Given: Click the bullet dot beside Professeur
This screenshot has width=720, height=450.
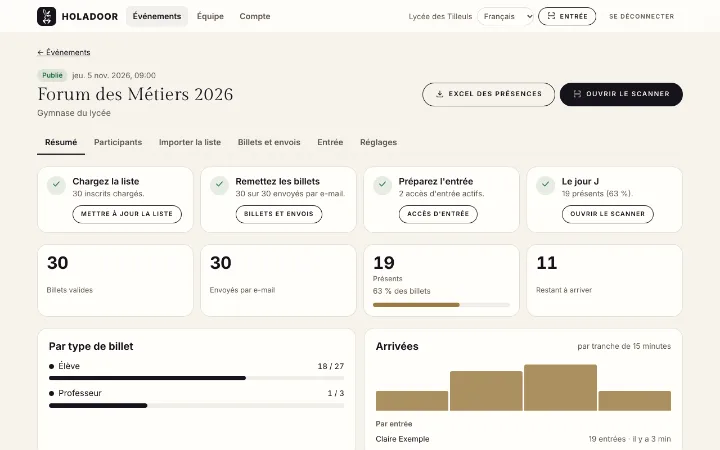Looking at the screenshot, I should tap(51, 394).
